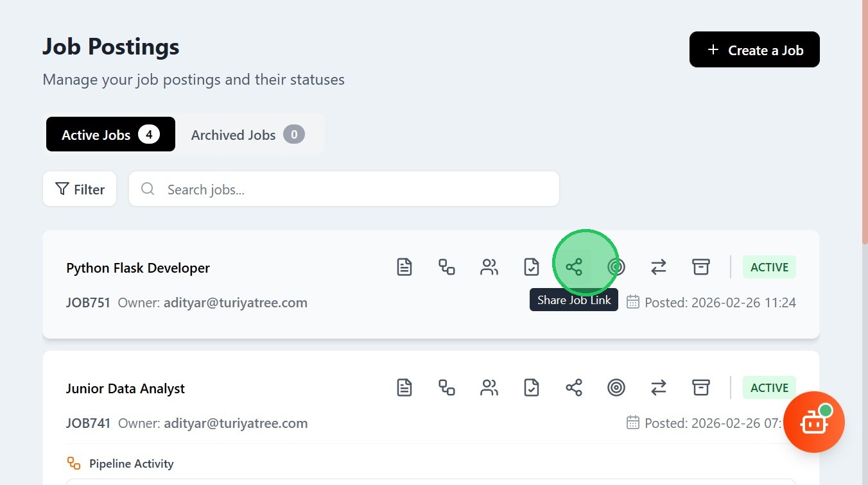Click archive box icon for Junior Data Analyst
This screenshot has width=868, height=485.
tap(701, 387)
